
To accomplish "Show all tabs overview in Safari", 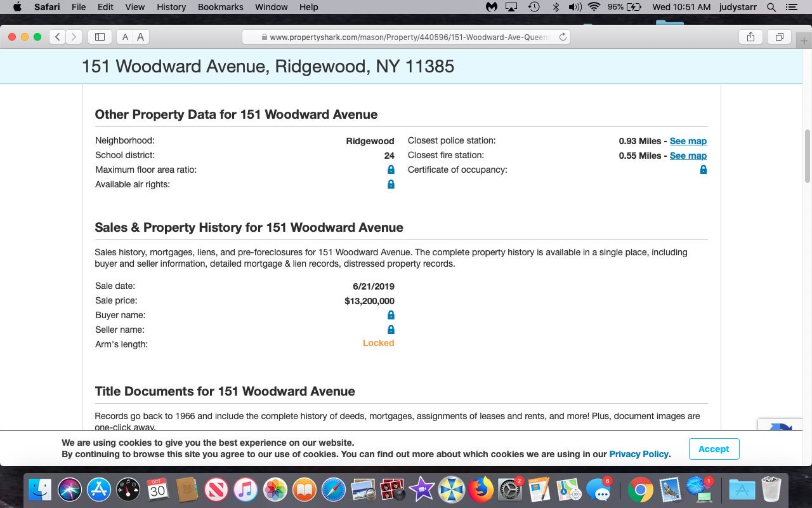I will [779, 37].
